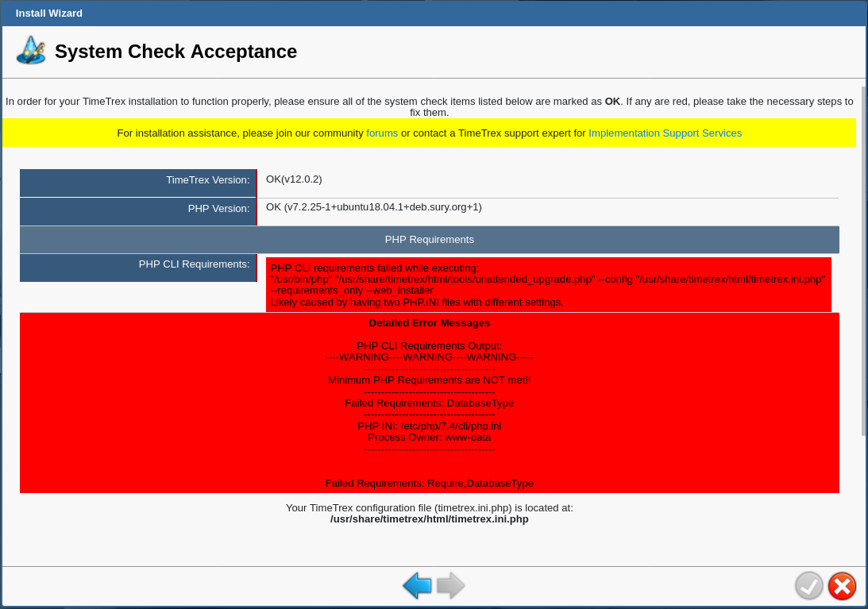The height and width of the screenshot is (609, 868).
Task: Click the Detailed Error Messages heading
Action: tap(430, 323)
